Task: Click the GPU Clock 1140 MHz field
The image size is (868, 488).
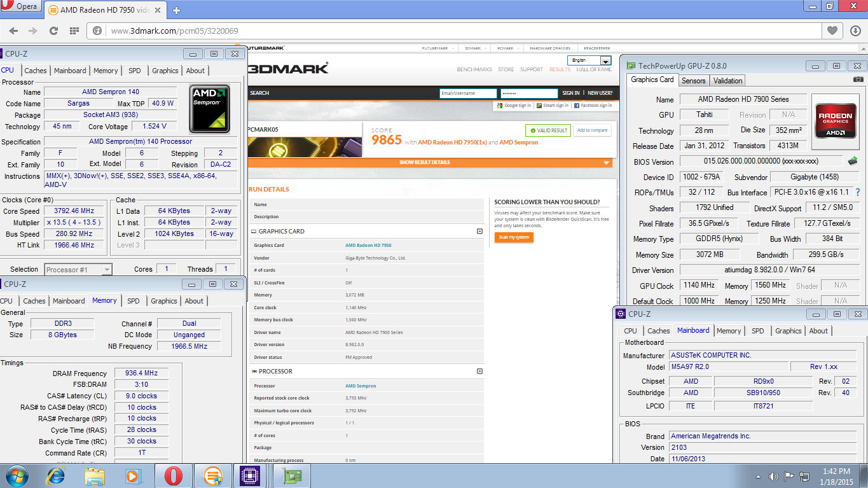Action: click(700, 286)
